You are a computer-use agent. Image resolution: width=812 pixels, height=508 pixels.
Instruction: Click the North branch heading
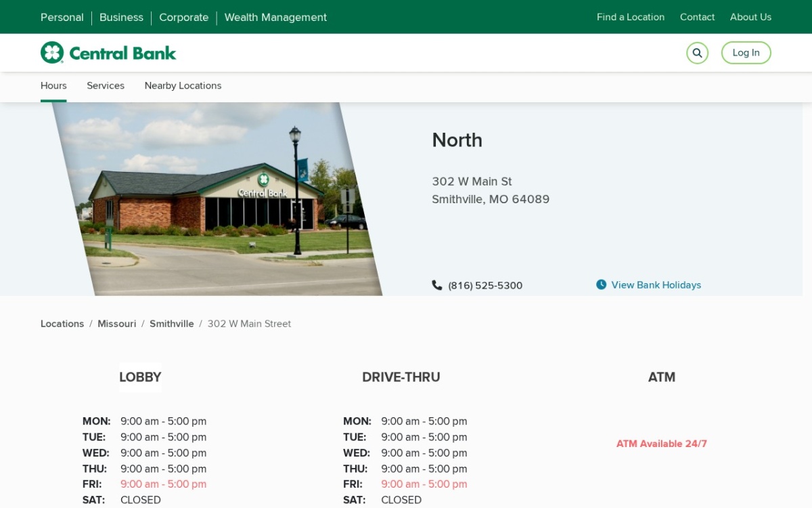click(457, 140)
